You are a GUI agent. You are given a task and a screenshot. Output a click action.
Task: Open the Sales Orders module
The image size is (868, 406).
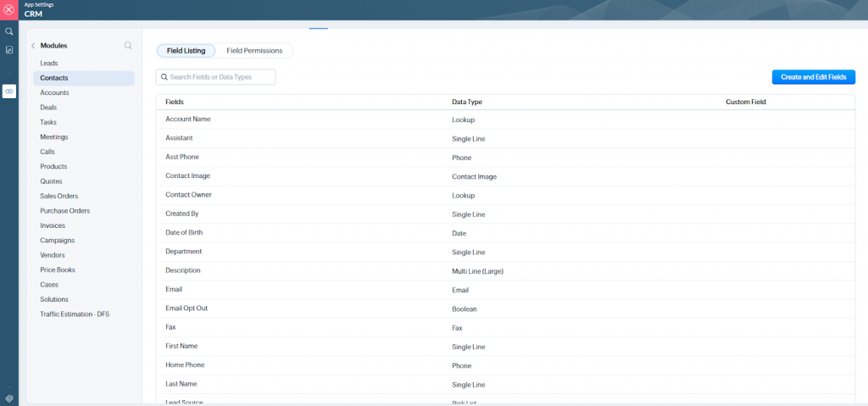point(59,196)
